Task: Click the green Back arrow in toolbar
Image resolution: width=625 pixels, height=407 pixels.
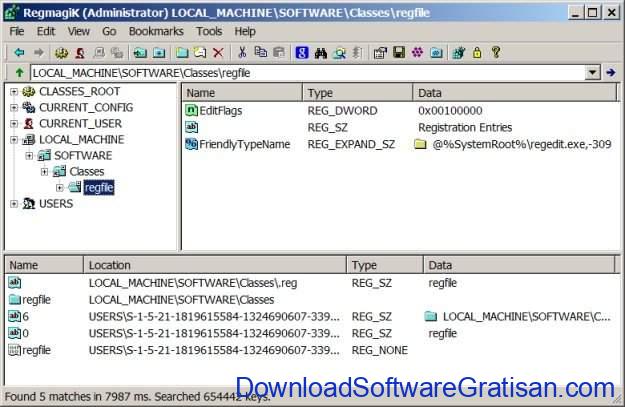Action: coord(19,52)
